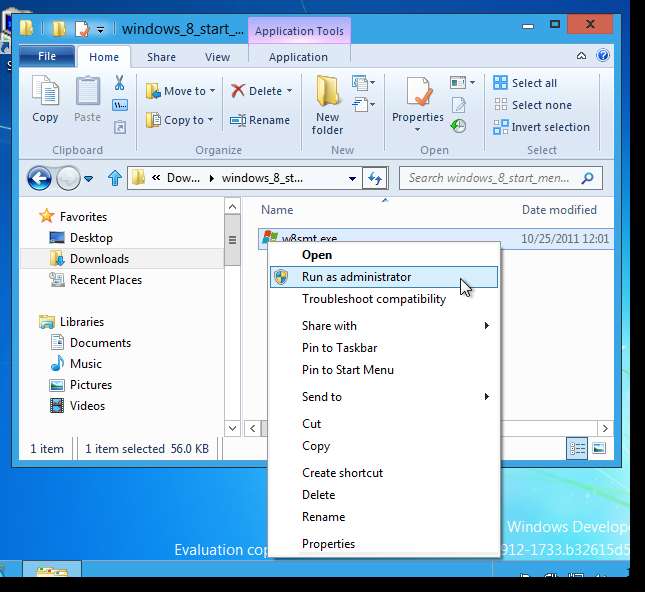Image resolution: width=645 pixels, height=592 pixels.
Task: Expand the address bar history dropdown
Action: pyautogui.click(x=352, y=179)
